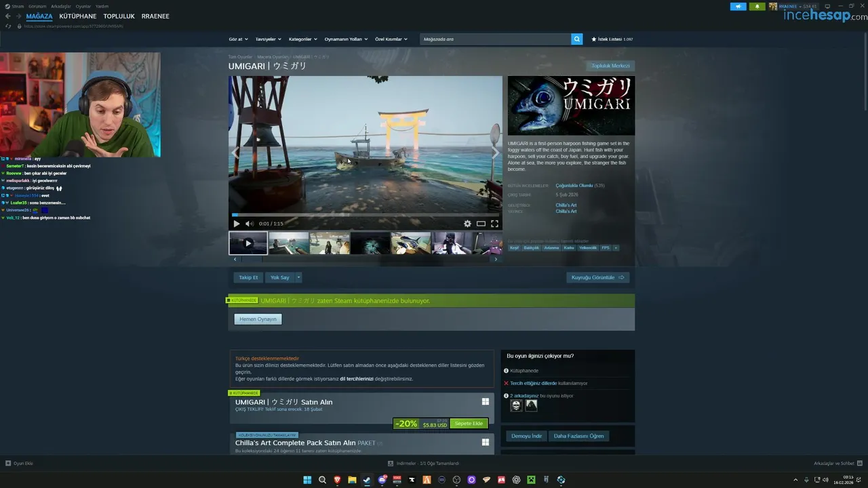Switch trailer to theater mode

pyautogui.click(x=481, y=224)
